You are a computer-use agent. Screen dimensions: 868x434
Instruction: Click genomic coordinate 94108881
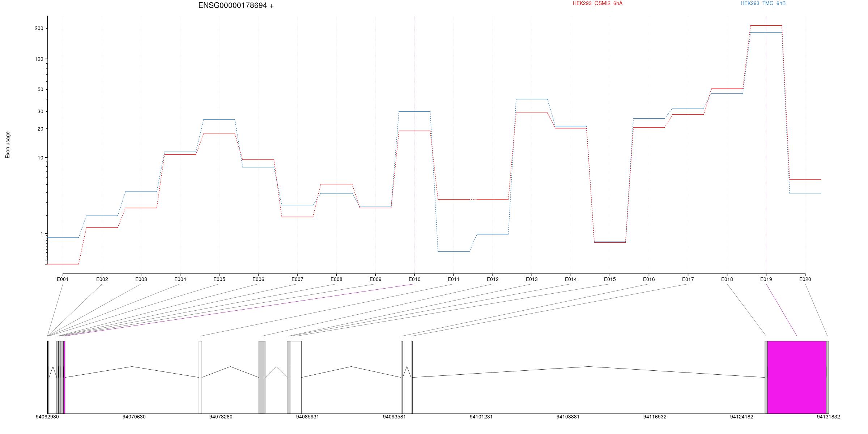coord(568,417)
